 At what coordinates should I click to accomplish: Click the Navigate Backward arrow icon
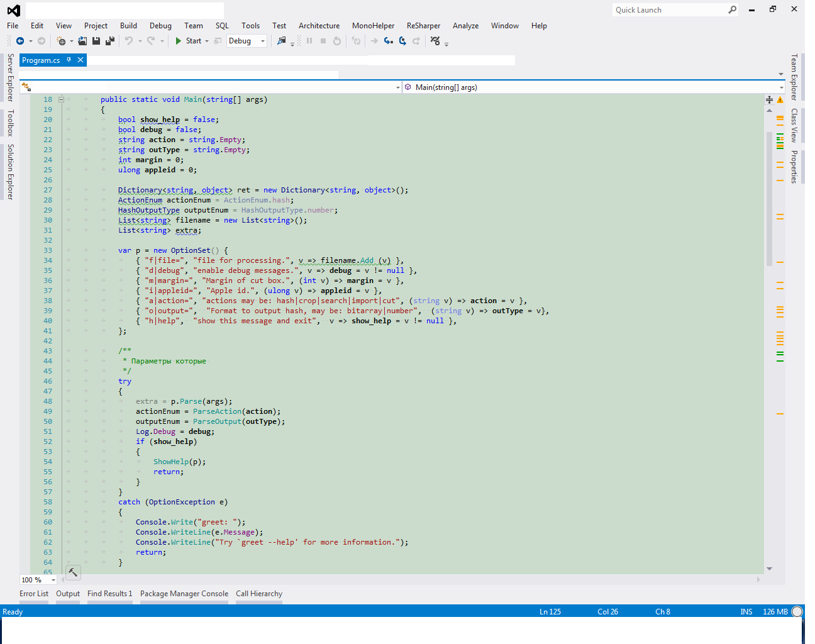coord(20,41)
